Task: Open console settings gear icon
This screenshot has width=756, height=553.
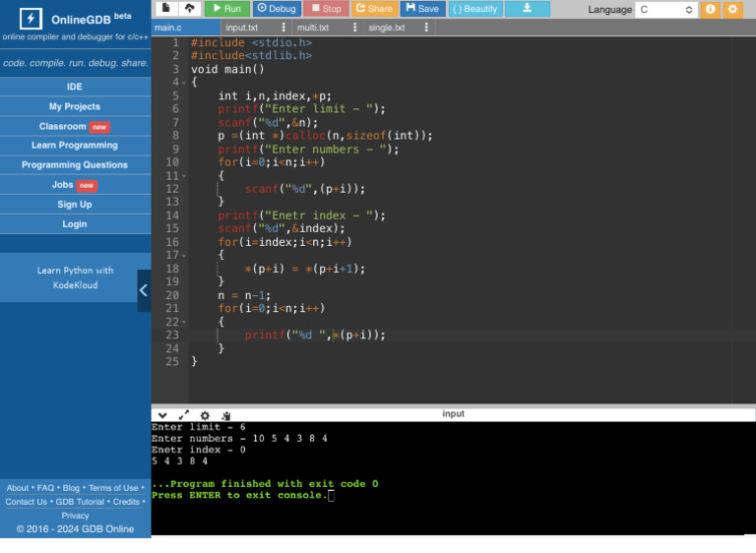Action: coord(205,415)
